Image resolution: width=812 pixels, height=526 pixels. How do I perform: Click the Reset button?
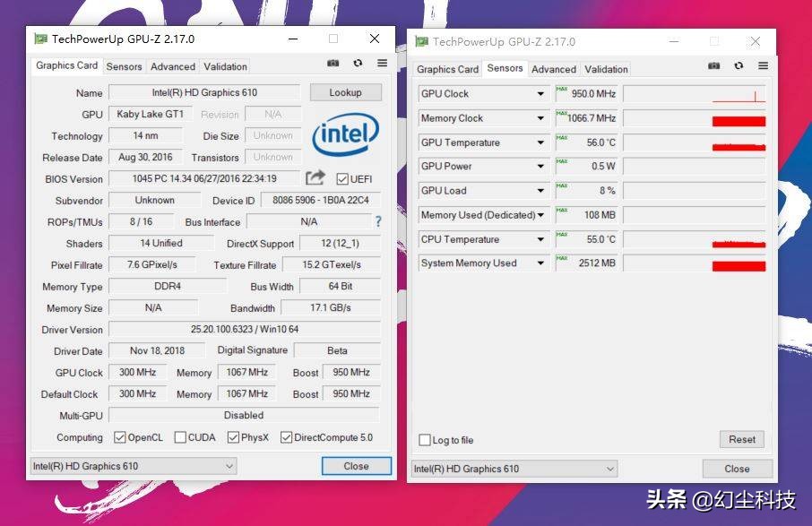click(x=742, y=440)
